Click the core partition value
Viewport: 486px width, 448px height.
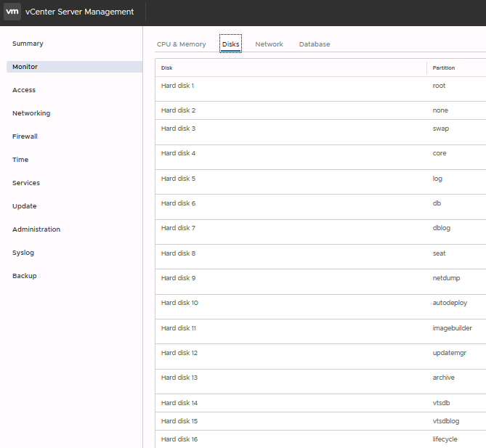[x=440, y=153]
